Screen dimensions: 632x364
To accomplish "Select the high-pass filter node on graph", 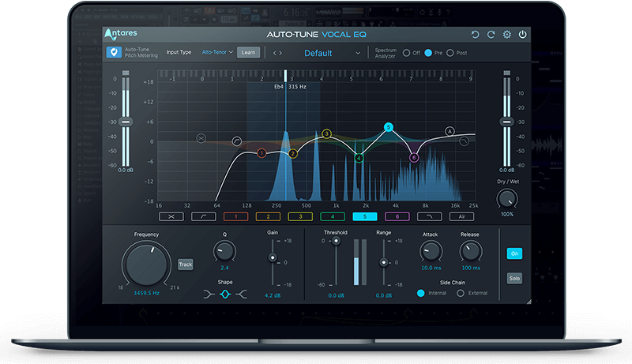I will point(237,141).
